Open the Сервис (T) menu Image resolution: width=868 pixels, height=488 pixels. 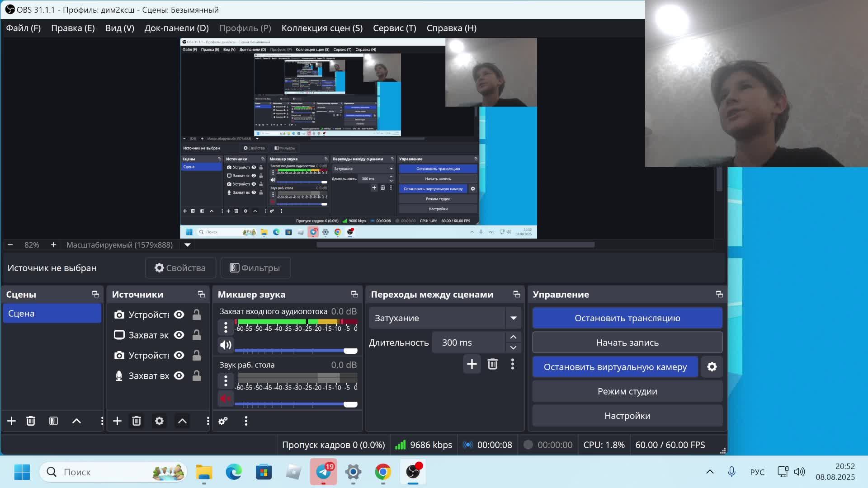(394, 28)
